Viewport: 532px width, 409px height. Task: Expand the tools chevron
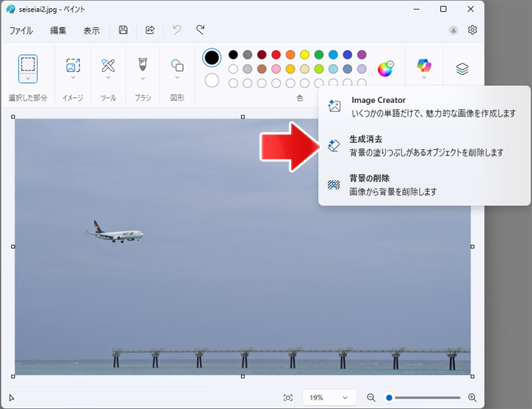click(108, 78)
